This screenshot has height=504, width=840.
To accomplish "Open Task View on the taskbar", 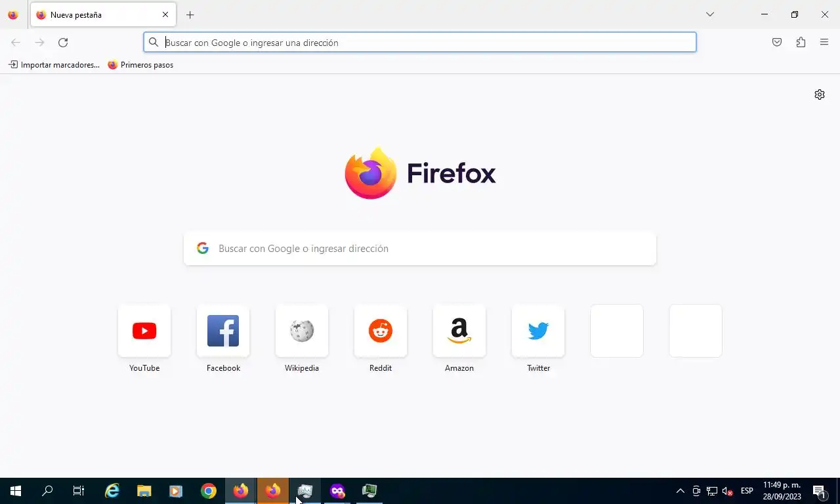I will coord(79,491).
